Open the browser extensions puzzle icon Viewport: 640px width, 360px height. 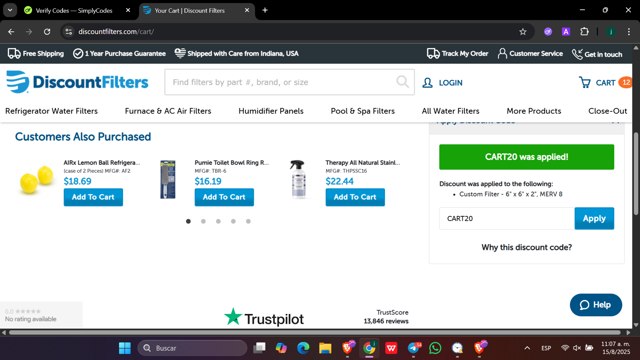584,31
